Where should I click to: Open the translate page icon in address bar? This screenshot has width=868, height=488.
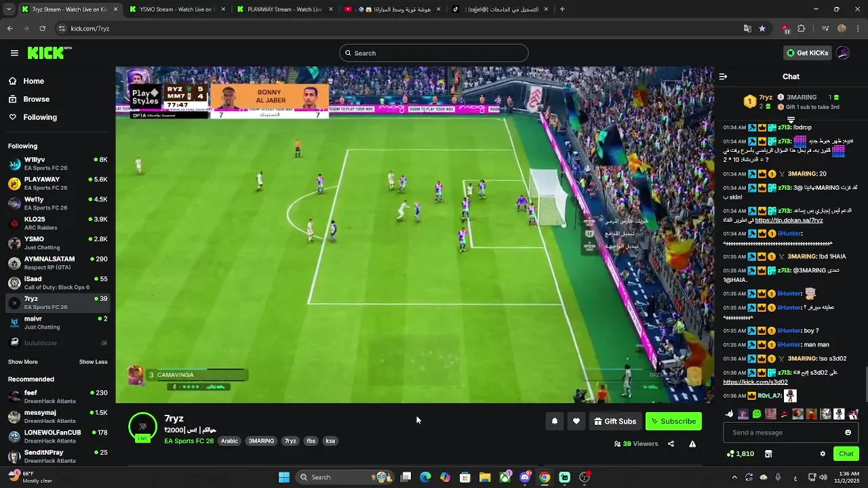coord(747,28)
